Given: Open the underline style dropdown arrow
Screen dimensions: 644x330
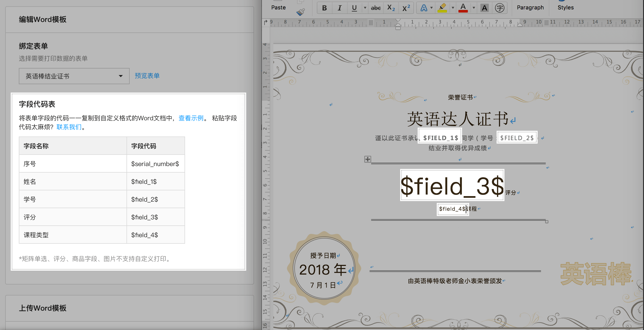Looking at the screenshot, I should (365, 8).
